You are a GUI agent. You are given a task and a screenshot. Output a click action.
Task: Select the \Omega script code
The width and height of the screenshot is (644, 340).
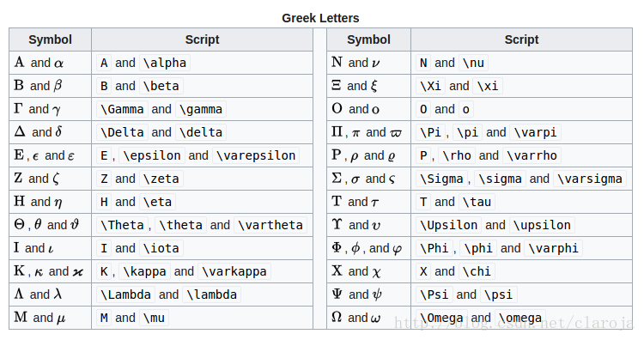pos(441,318)
